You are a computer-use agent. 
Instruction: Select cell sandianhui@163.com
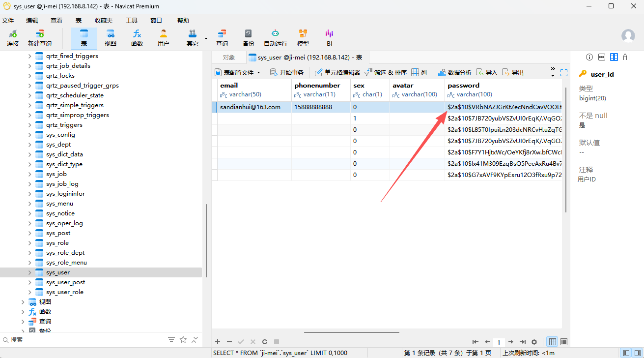click(x=254, y=107)
